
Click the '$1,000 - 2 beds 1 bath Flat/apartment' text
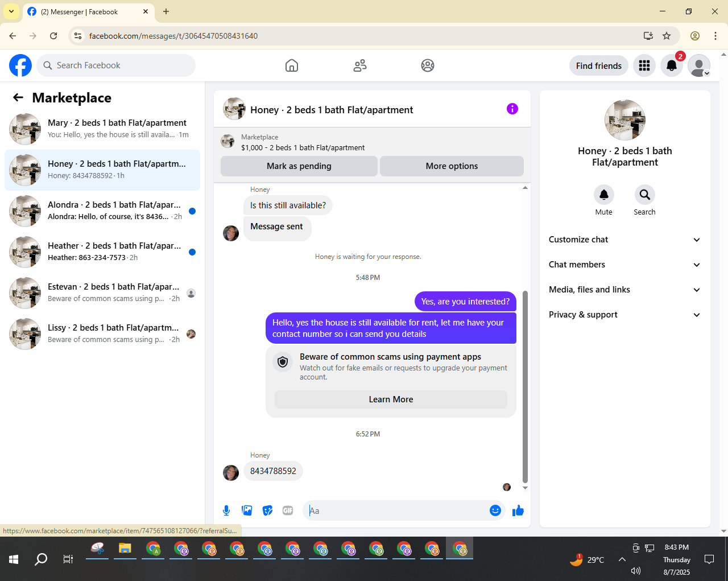(x=303, y=147)
